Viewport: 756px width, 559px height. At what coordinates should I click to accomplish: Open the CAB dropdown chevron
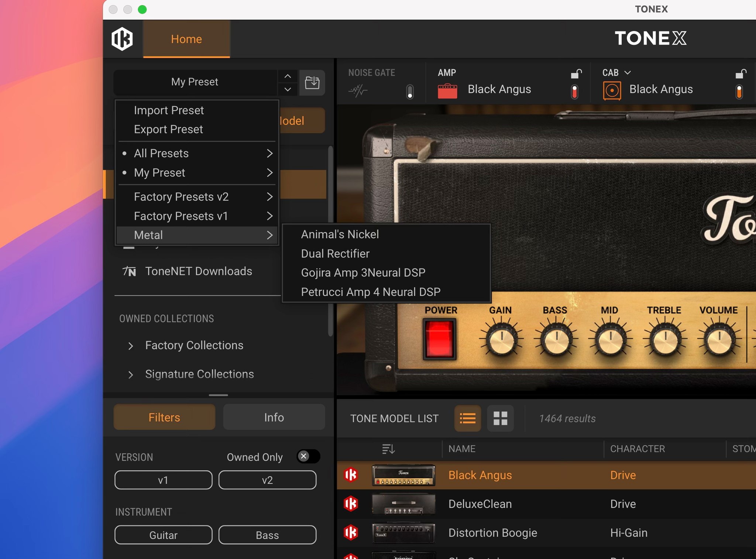tap(628, 73)
